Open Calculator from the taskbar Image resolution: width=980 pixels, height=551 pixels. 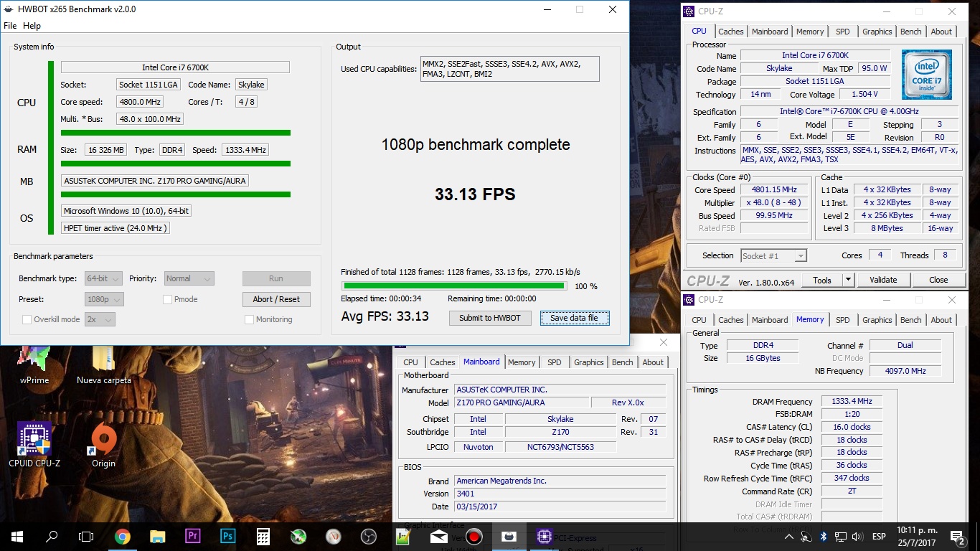263,536
